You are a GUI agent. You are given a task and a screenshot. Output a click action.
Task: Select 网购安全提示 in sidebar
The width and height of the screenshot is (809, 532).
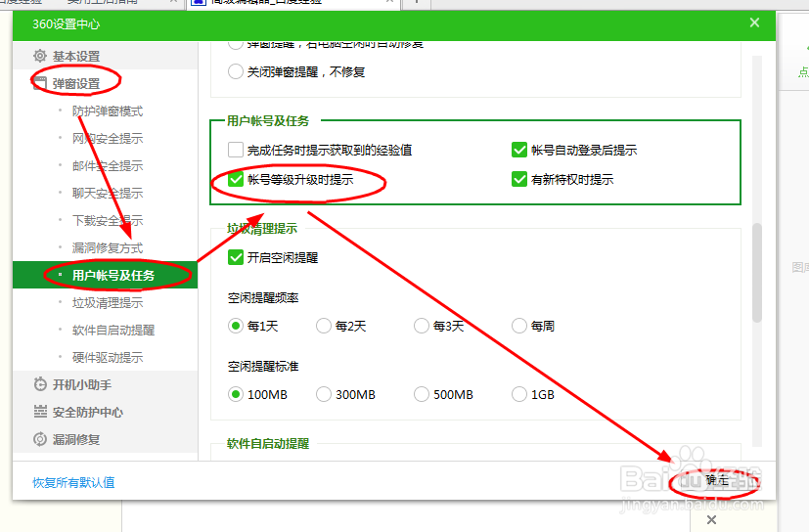(108, 138)
